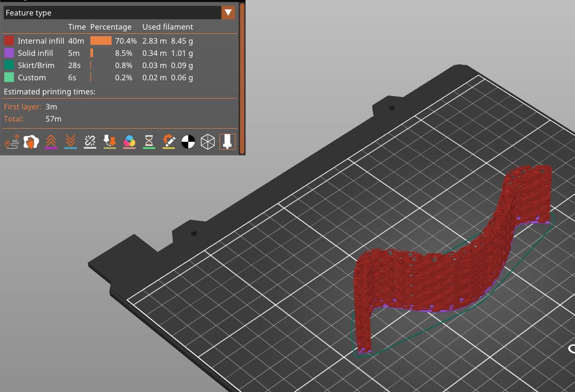The width and height of the screenshot is (575, 392).
Task: Click the Solid infill percentage bar
Action: click(x=92, y=53)
